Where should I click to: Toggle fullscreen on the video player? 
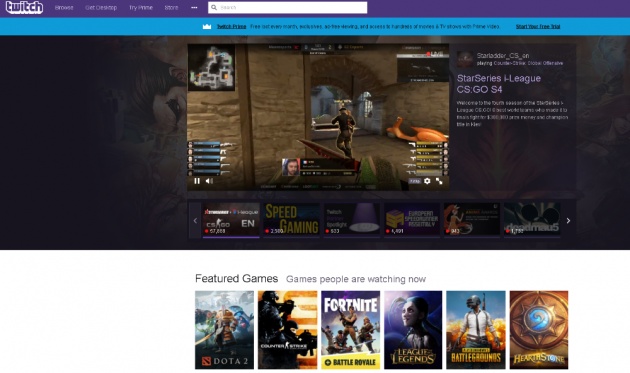tap(439, 181)
